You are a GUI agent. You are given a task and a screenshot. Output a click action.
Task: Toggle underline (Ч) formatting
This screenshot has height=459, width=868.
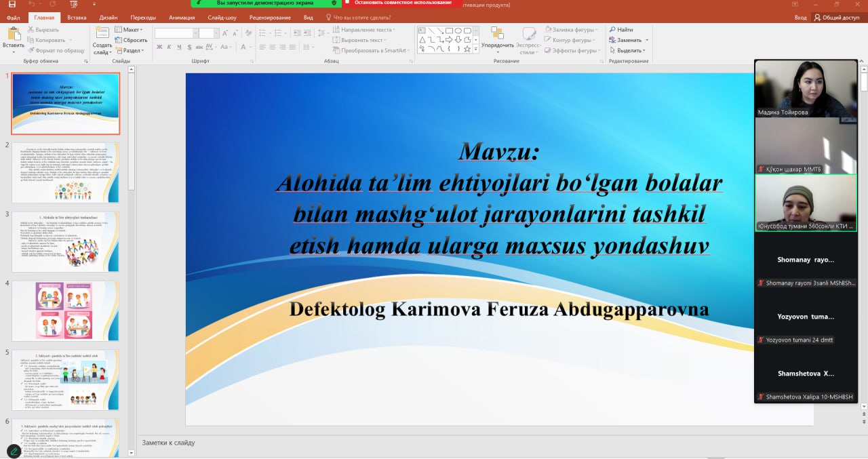coord(178,47)
